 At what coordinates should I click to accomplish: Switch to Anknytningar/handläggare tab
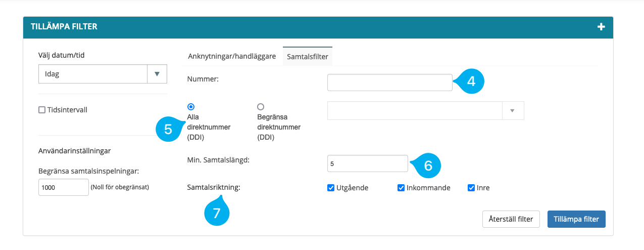[232, 56]
